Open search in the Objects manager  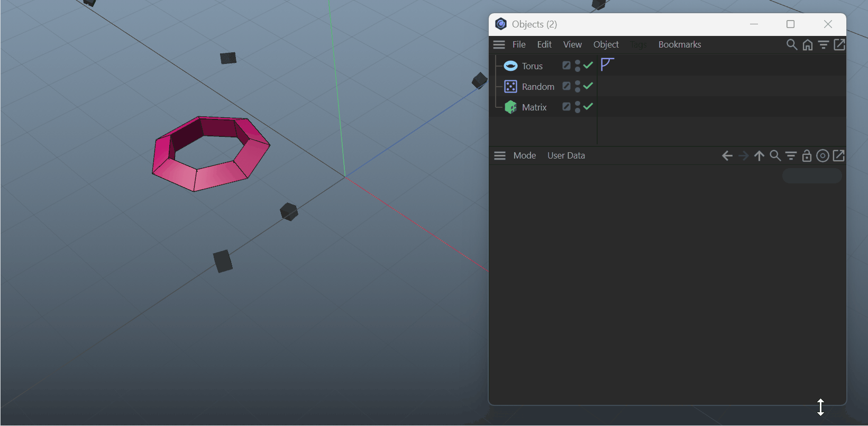(791, 45)
